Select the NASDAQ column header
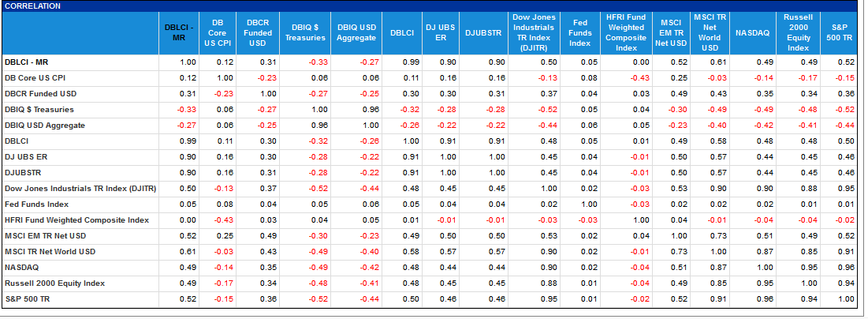 tap(752, 32)
